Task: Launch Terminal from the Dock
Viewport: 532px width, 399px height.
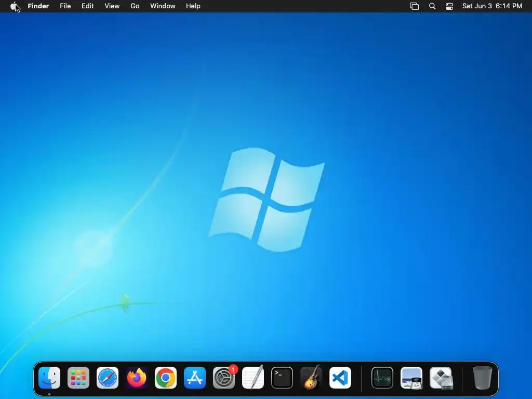Action: point(282,378)
